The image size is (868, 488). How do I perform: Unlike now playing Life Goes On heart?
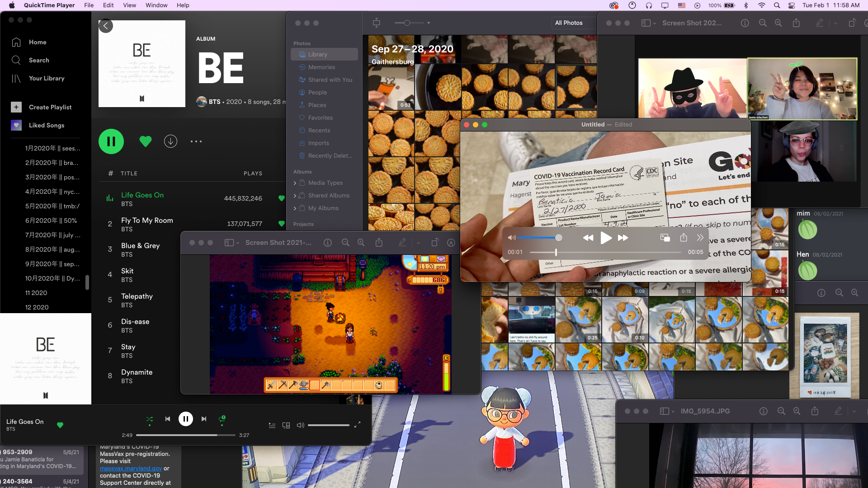[60, 425]
